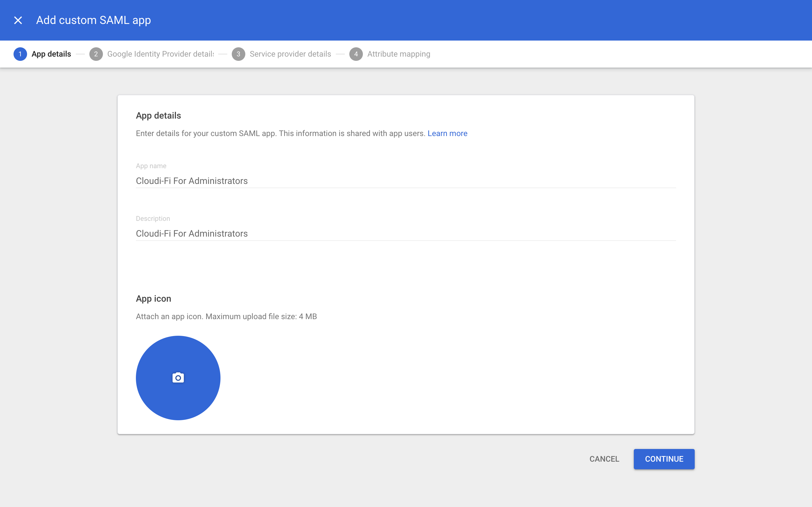Switch to the Service provider details step

tap(290, 54)
